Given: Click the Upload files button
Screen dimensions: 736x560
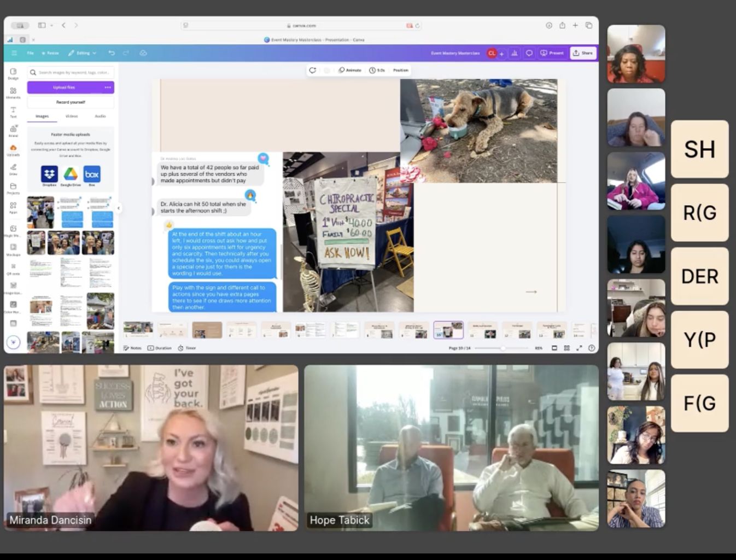Looking at the screenshot, I should pyautogui.click(x=65, y=87).
